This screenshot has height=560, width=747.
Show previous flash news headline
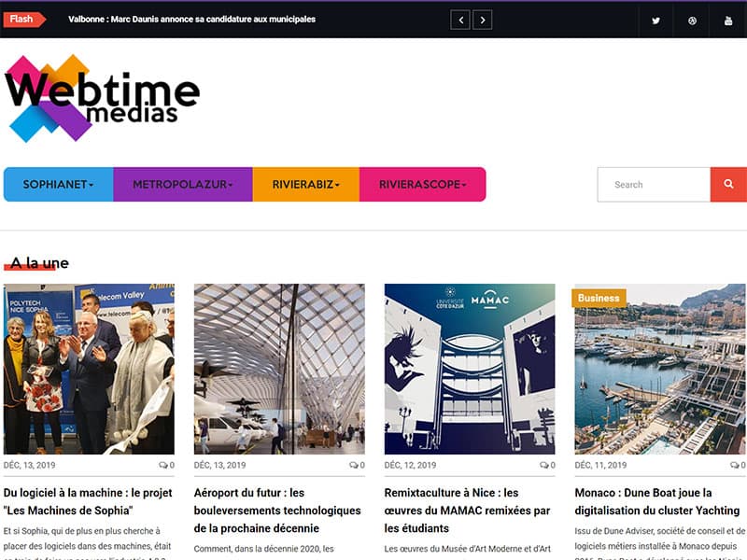point(459,20)
